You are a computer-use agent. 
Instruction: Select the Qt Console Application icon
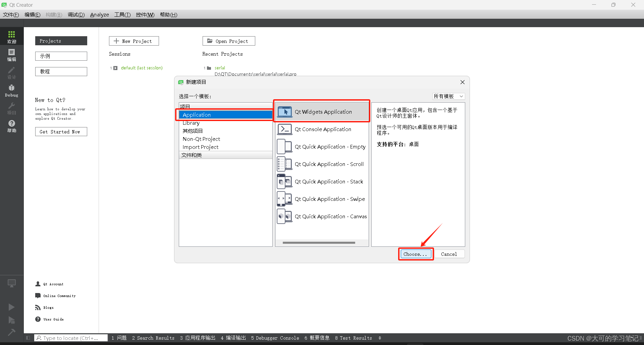click(285, 129)
